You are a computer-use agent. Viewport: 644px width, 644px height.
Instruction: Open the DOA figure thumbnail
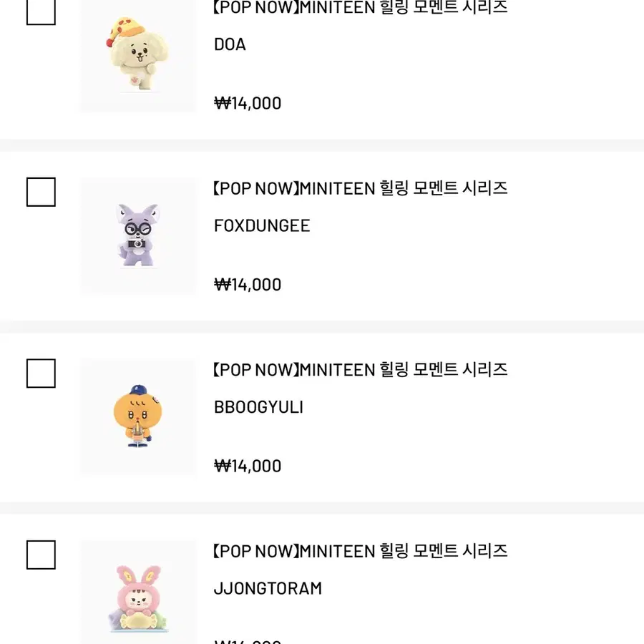[138, 56]
